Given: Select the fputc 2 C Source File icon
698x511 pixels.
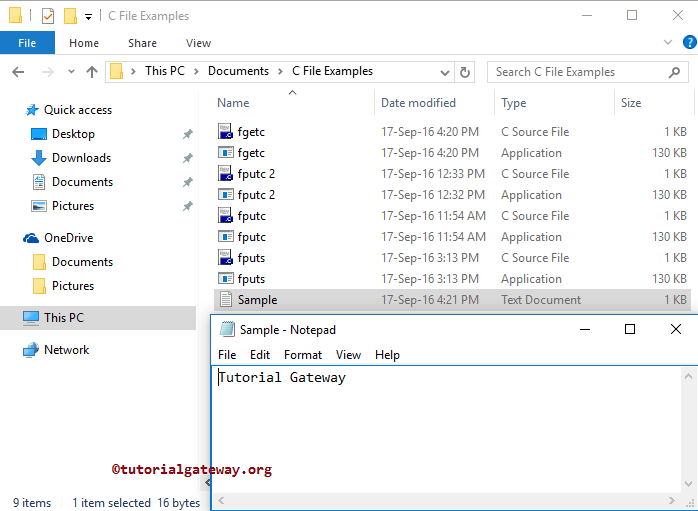Looking at the screenshot, I should (226, 174).
